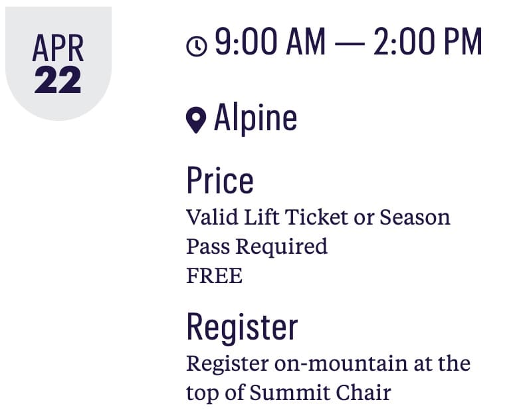Click the location pin icon next to Alpine
517x420 pixels.
point(196,120)
